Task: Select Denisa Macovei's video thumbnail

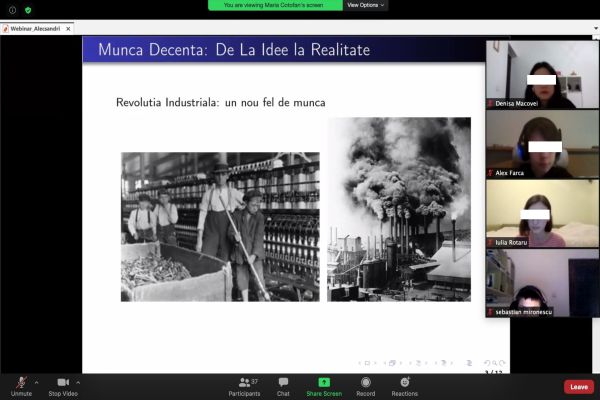Action: pos(542,74)
